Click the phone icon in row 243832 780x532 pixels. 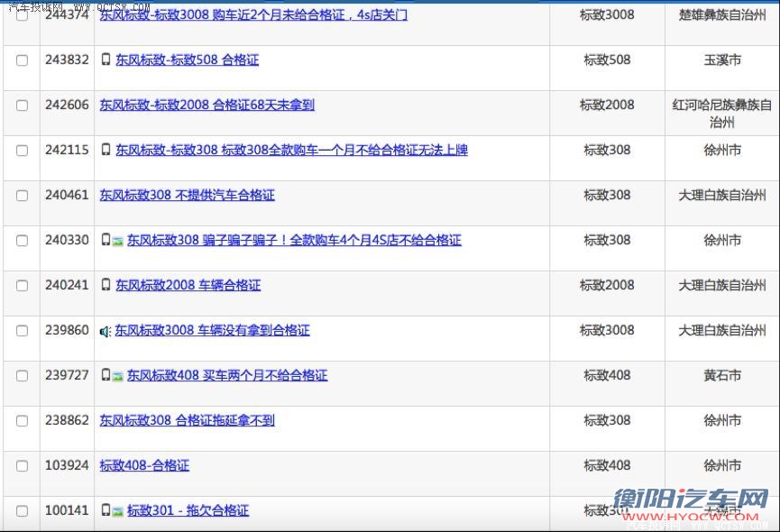click(x=106, y=60)
